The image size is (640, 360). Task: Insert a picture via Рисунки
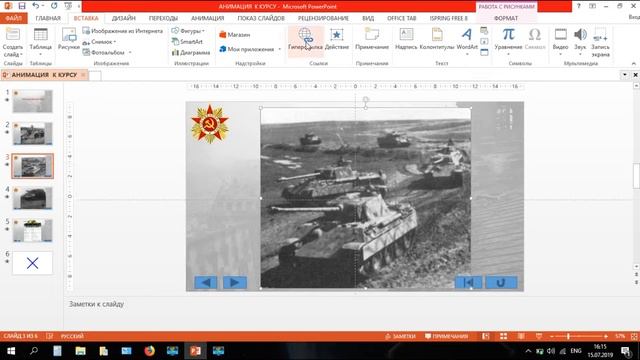(69, 40)
